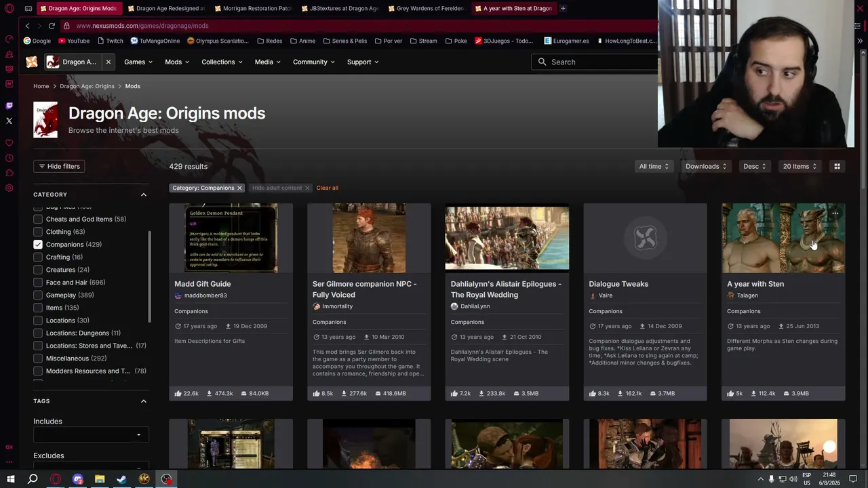The width and height of the screenshot is (868, 488).
Task: Click the Hide filters button
Action: click(60, 166)
